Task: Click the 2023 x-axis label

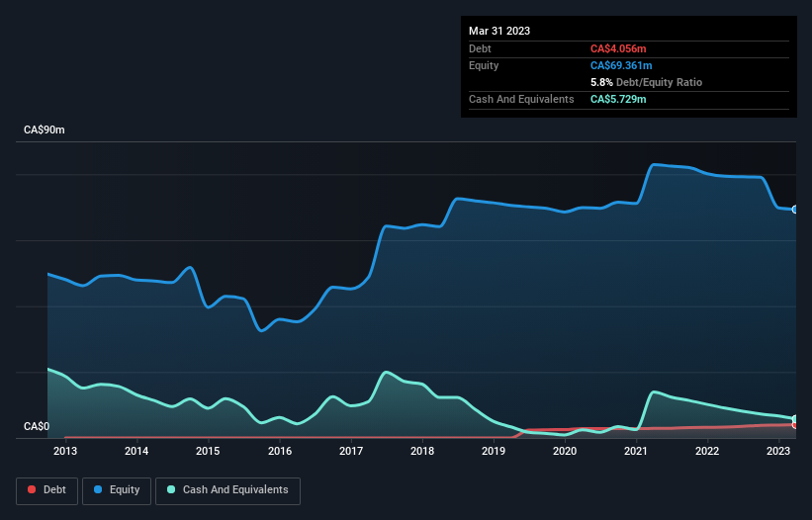Action: (777, 451)
